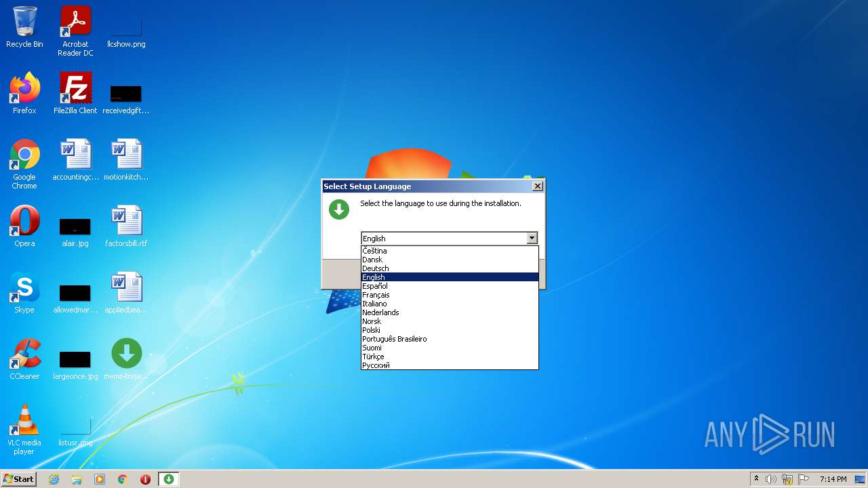Click the Opera taskbar icon
Screen dimensions: 868x488
(x=145, y=479)
